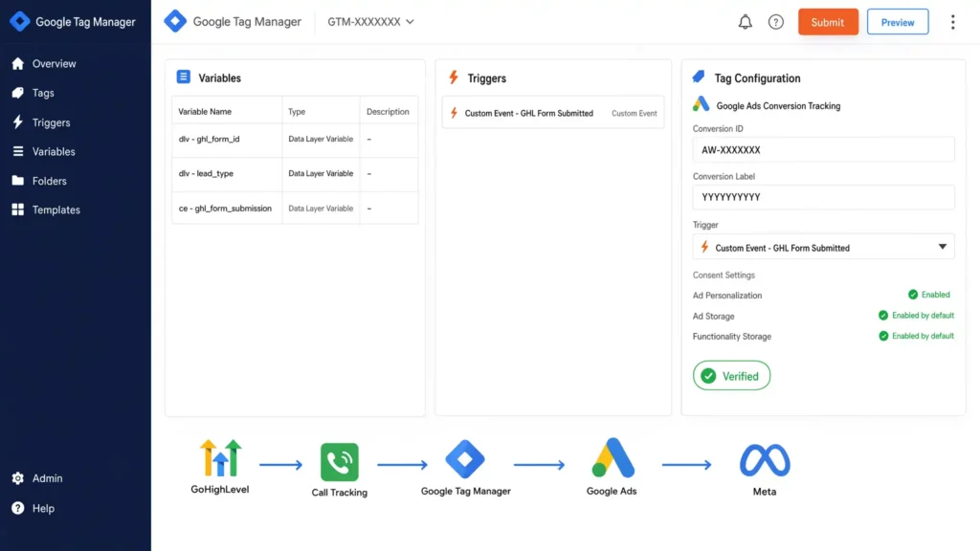This screenshot has height=551, width=980.
Task: Click the Templates grid icon in sidebar
Action: point(17,209)
